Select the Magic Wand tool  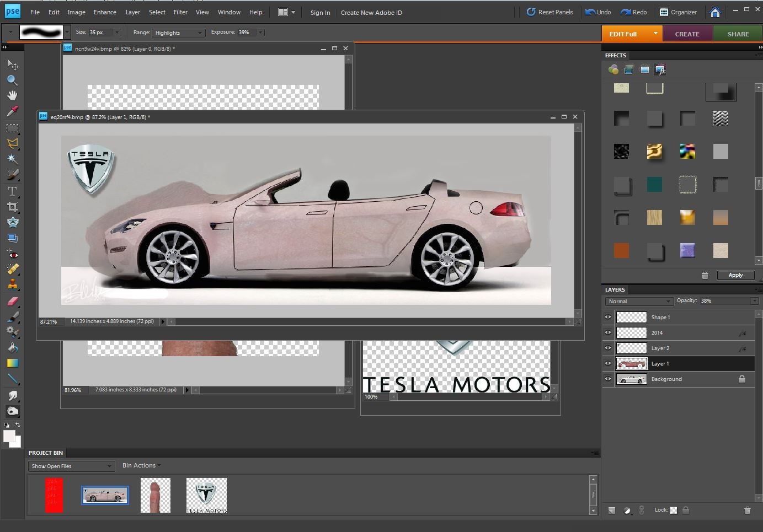(12, 159)
